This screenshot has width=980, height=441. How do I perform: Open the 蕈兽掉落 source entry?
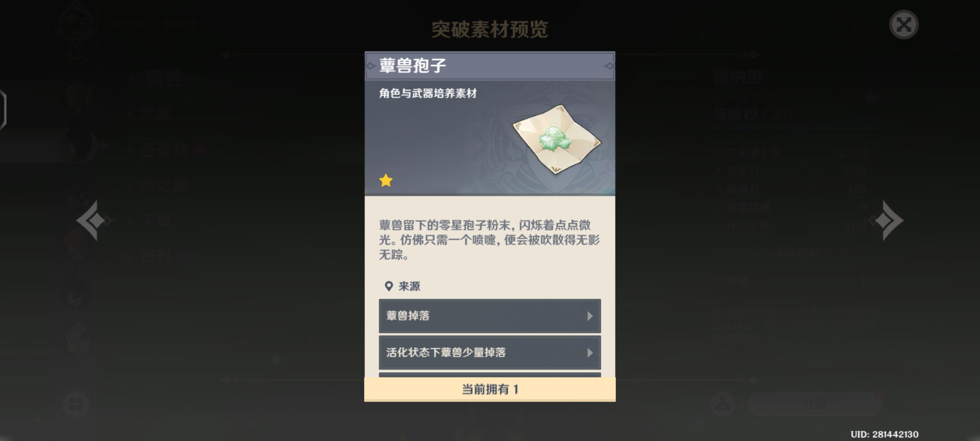(x=490, y=316)
